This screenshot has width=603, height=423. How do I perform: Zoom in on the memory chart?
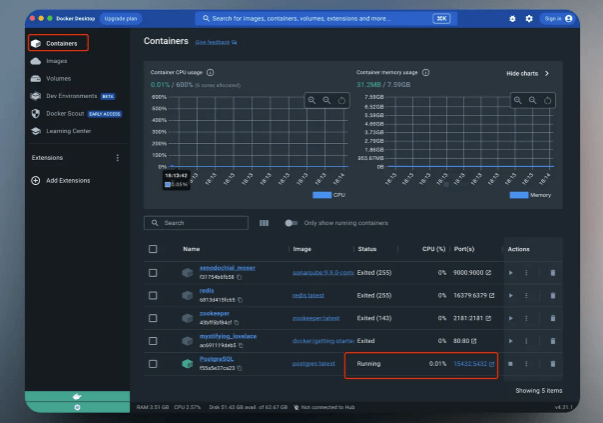pyautogui.click(x=518, y=100)
